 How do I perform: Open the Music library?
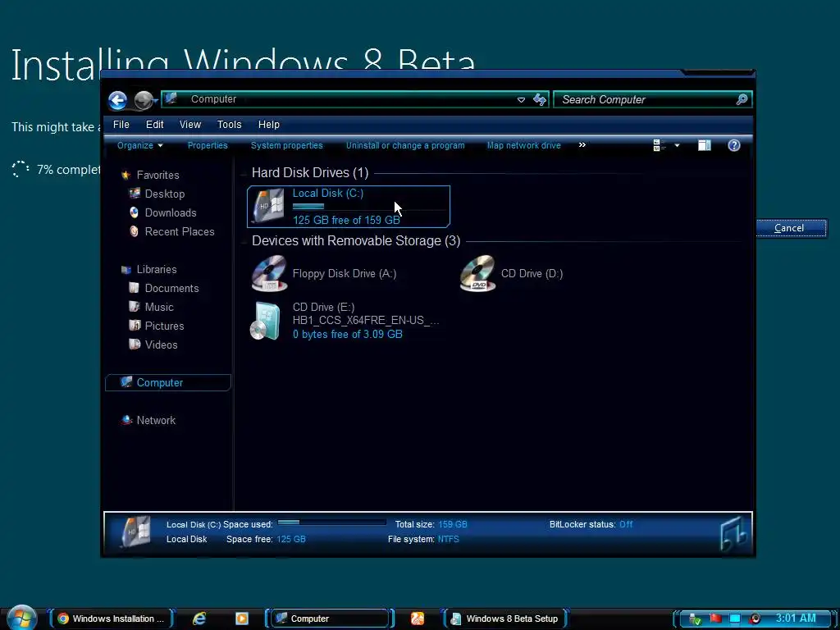coord(159,307)
